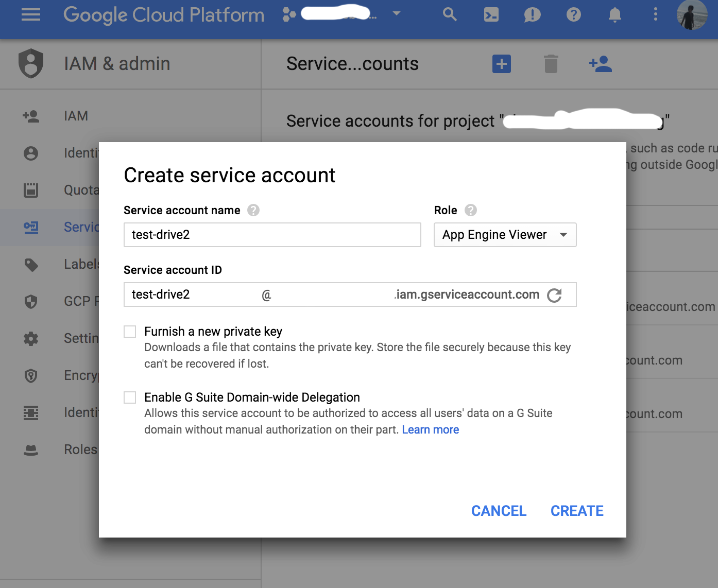Click the Google Cloud Platform logo text
The height and width of the screenshot is (588, 718).
pyautogui.click(x=164, y=15)
